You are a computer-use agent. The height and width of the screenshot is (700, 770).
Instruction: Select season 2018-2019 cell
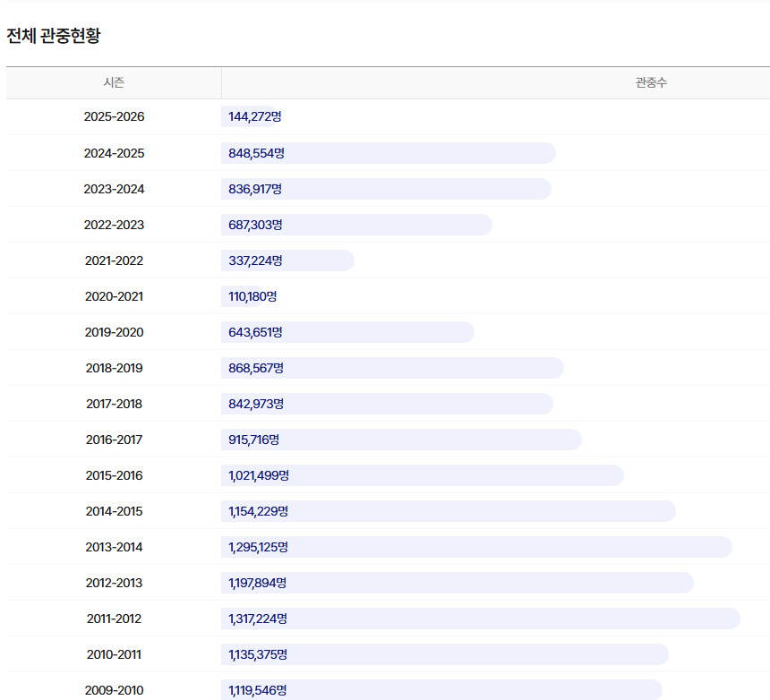(114, 368)
